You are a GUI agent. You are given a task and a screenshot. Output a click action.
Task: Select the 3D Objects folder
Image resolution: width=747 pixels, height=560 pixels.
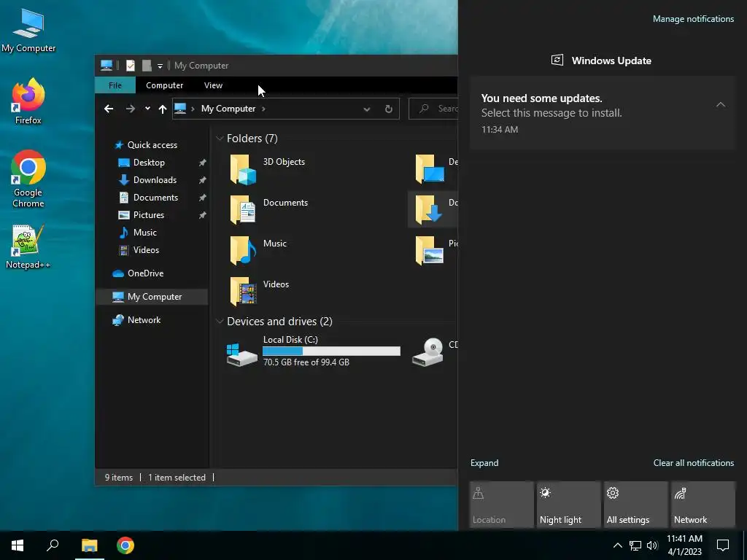click(268, 169)
